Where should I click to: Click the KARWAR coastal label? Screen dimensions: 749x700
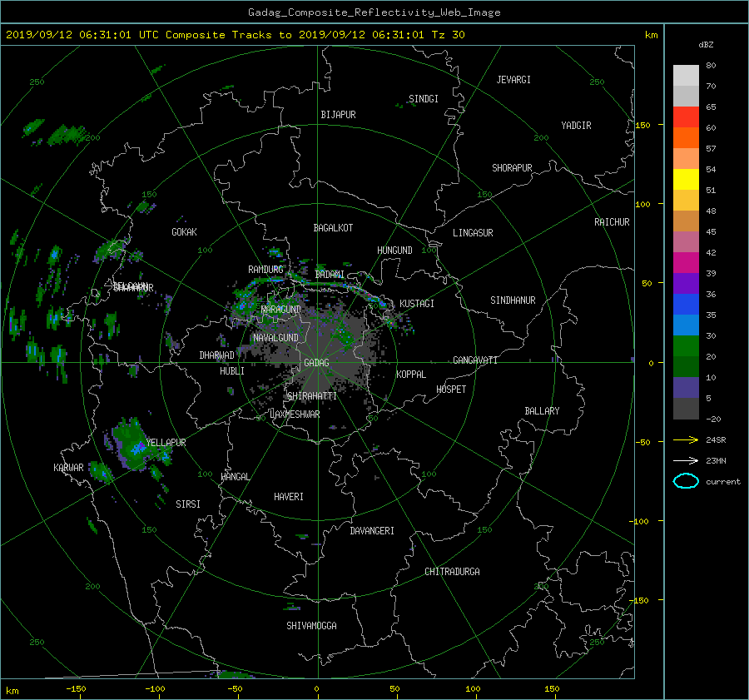pos(68,467)
